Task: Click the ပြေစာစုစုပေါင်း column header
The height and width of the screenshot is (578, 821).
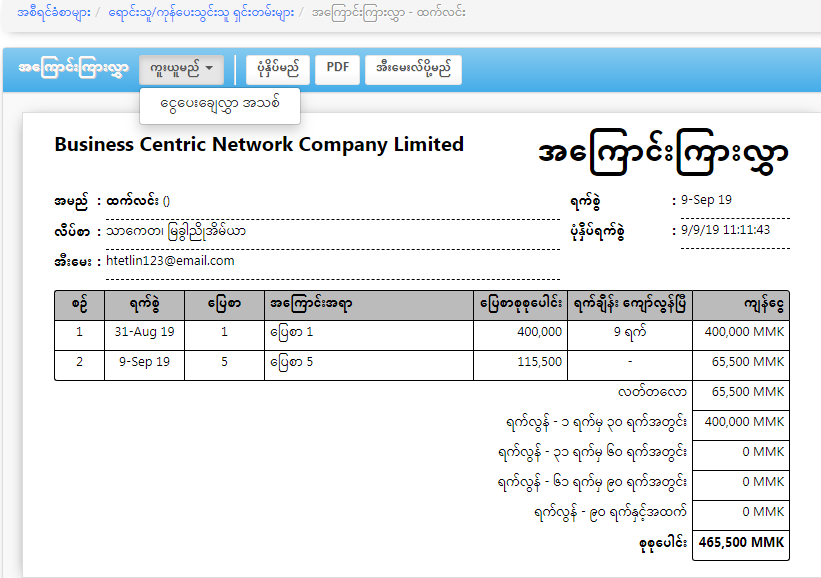Action: coord(521,304)
